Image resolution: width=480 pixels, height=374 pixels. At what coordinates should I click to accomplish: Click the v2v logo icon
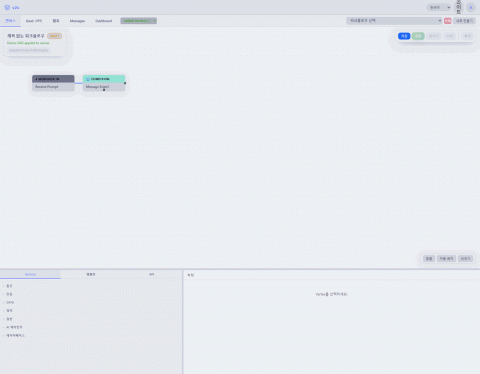tap(7, 7)
